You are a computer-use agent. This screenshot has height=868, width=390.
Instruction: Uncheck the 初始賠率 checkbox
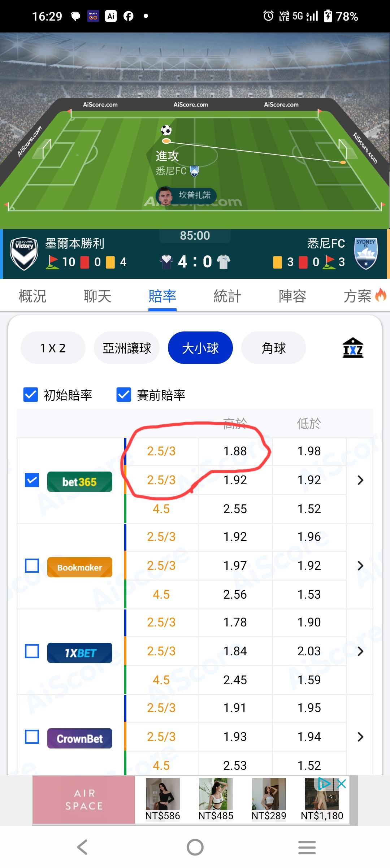pos(30,395)
